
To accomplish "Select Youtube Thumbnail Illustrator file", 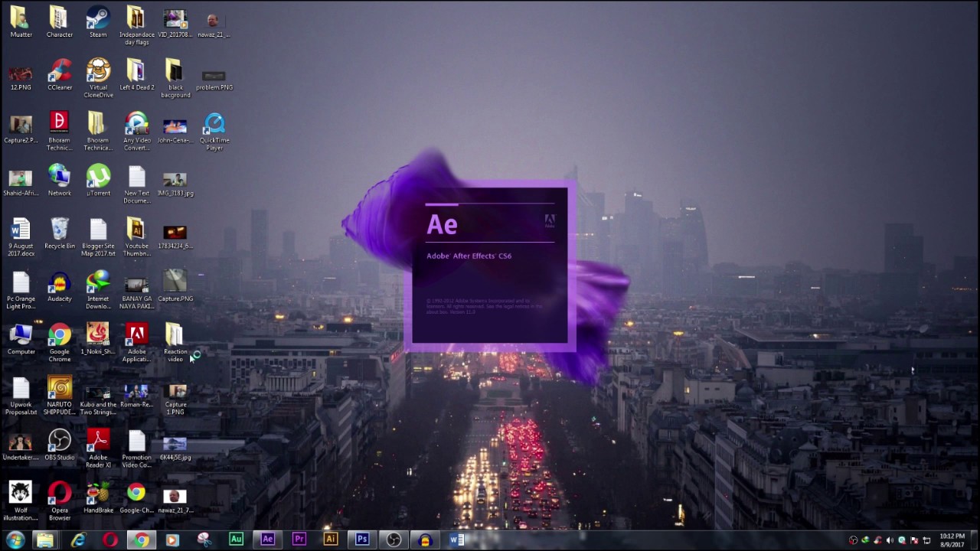I will [x=136, y=236].
